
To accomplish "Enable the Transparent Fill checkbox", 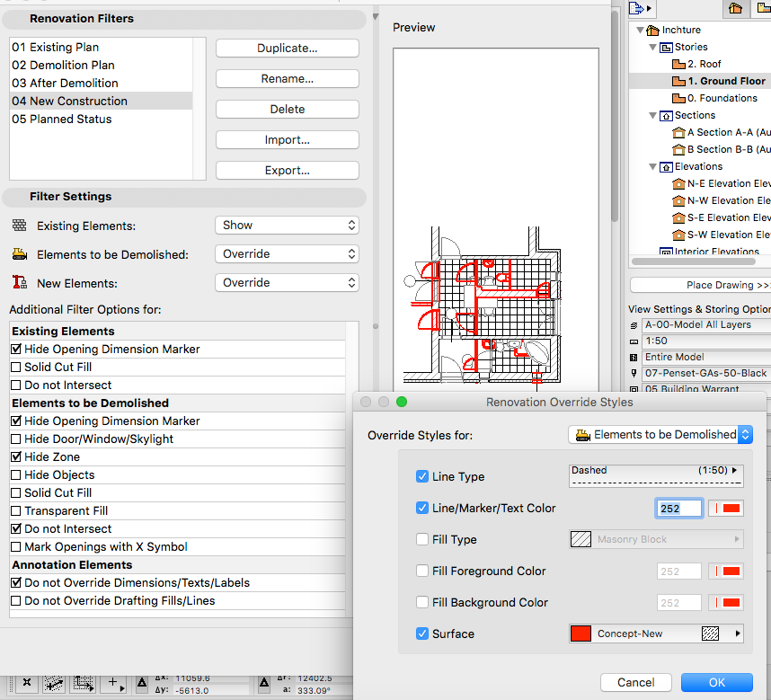I will (16, 510).
